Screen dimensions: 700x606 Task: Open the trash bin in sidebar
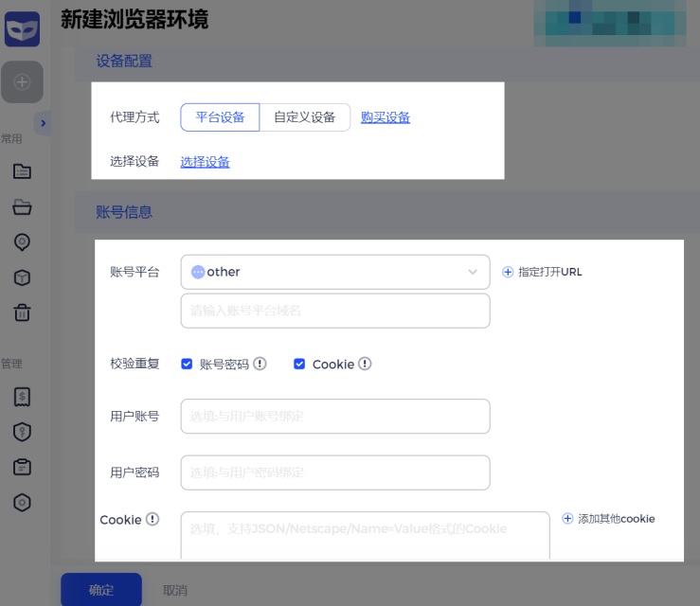(x=22, y=312)
